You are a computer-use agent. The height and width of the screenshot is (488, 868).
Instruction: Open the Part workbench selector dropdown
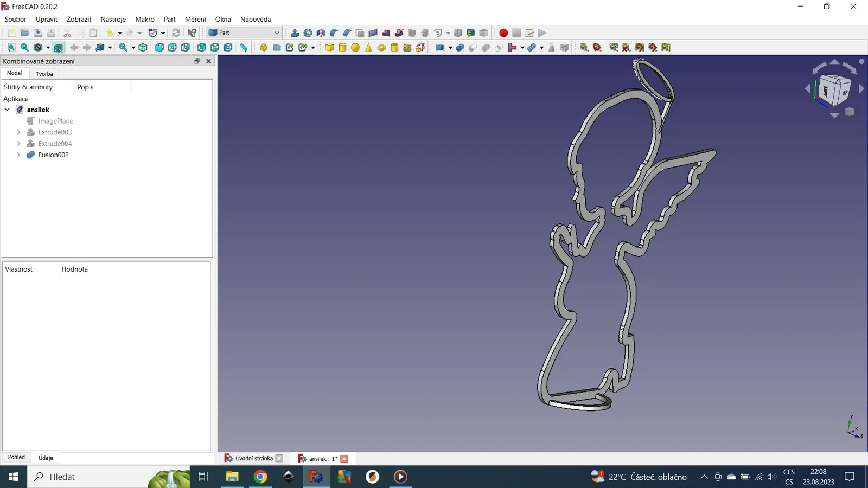[244, 33]
